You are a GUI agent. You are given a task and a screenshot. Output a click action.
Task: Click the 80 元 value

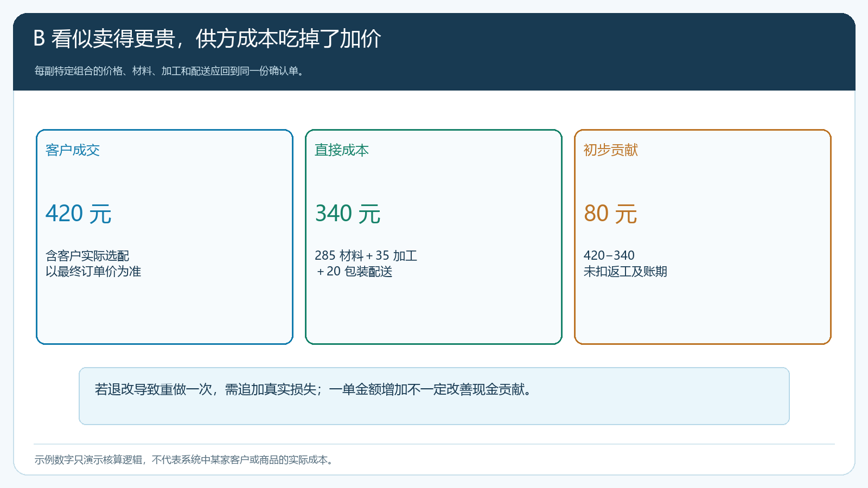coord(610,214)
